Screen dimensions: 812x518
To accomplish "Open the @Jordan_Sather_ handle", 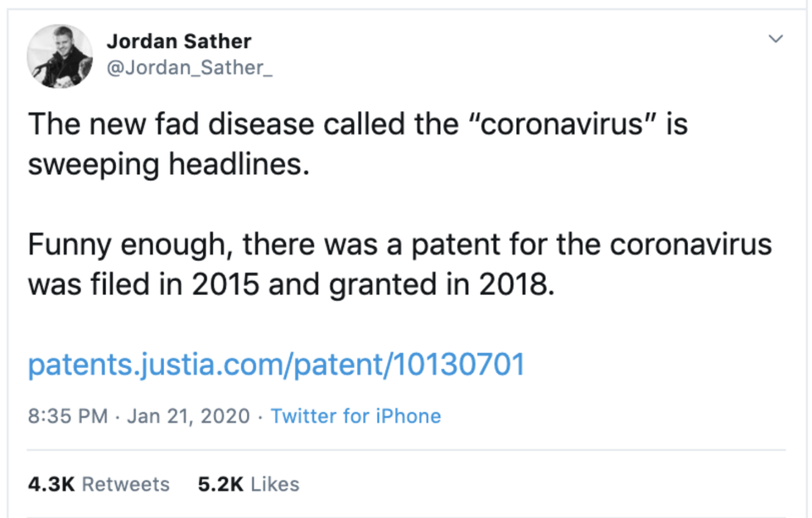I will (189, 69).
